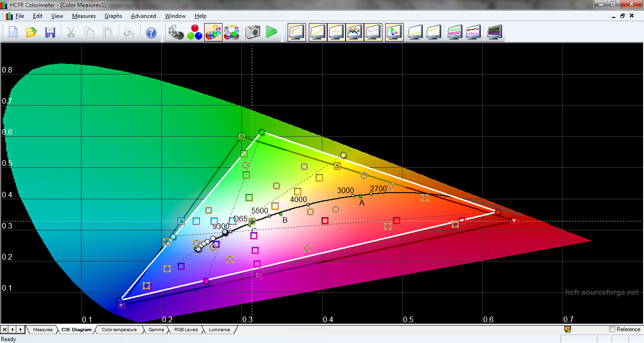
Task: Enable the Reference checkbox
Action: pos(612,329)
